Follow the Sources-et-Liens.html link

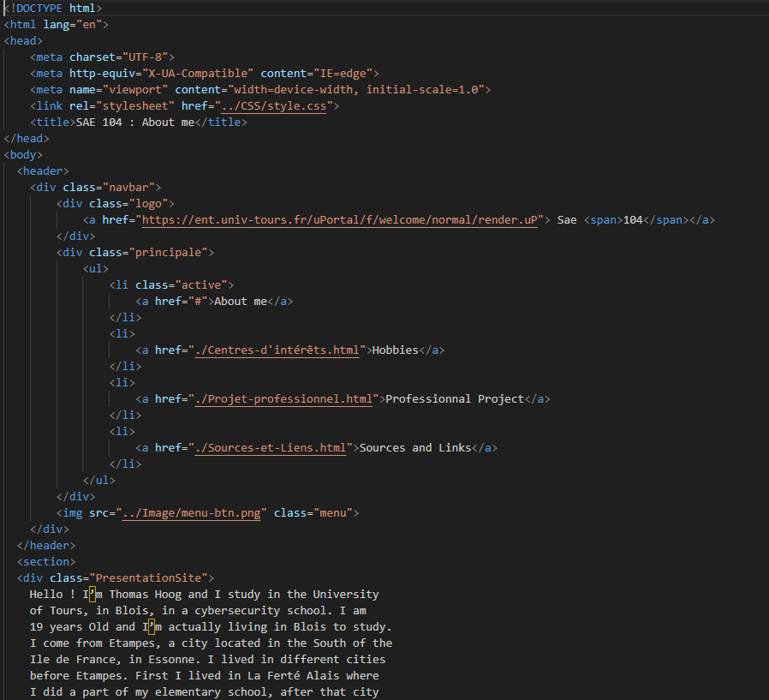(271, 447)
